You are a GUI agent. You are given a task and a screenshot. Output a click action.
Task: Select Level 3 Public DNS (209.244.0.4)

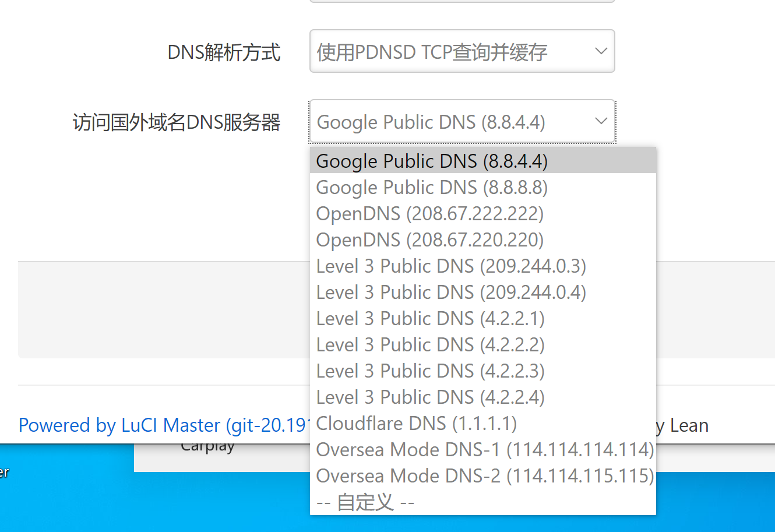click(x=451, y=292)
